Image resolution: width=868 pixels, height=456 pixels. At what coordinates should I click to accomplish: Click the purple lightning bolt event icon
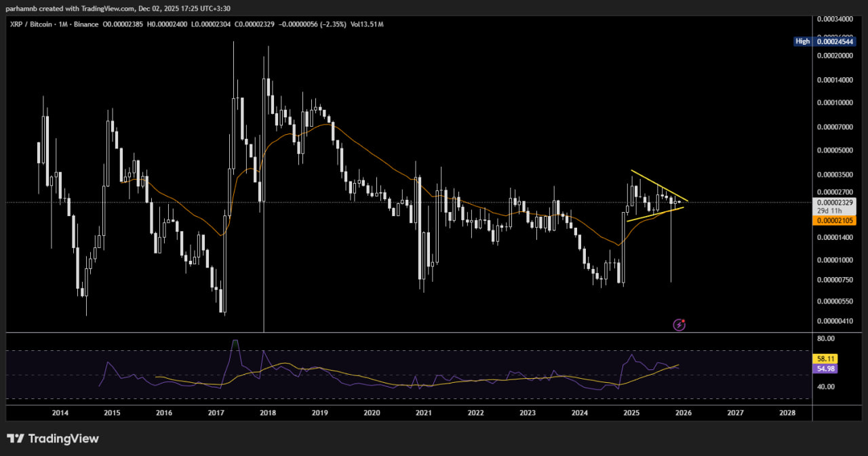(x=679, y=325)
